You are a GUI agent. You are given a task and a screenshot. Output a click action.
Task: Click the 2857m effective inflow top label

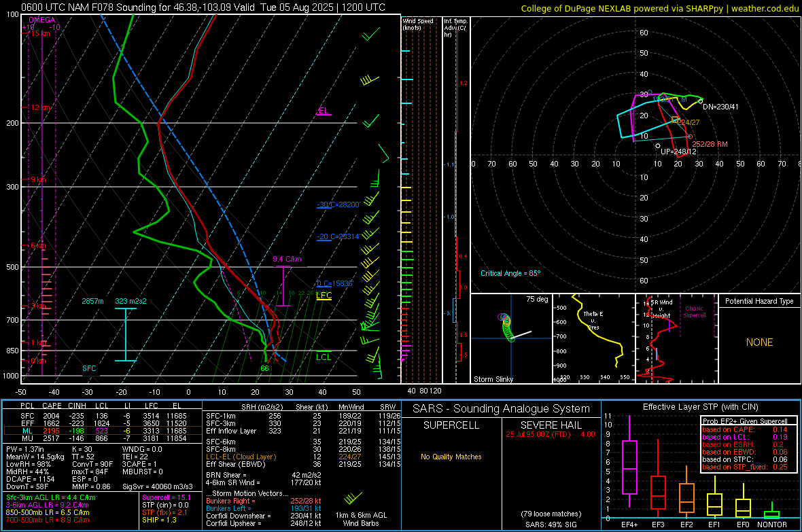[x=92, y=301]
